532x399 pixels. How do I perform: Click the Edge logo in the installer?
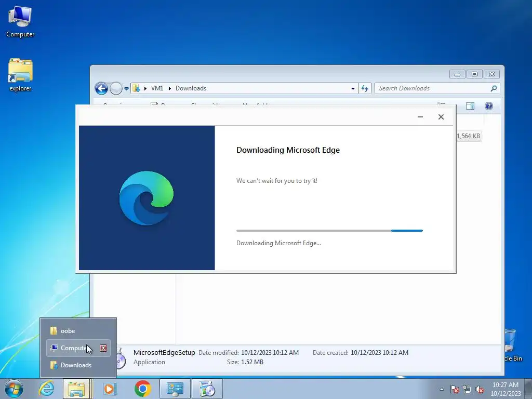click(146, 198)
